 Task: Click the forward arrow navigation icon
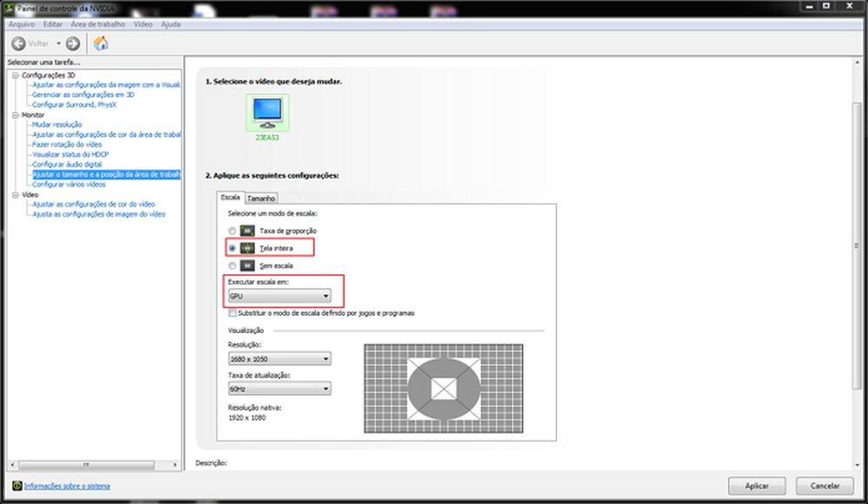pyautogui.click(x=73, y=43)
